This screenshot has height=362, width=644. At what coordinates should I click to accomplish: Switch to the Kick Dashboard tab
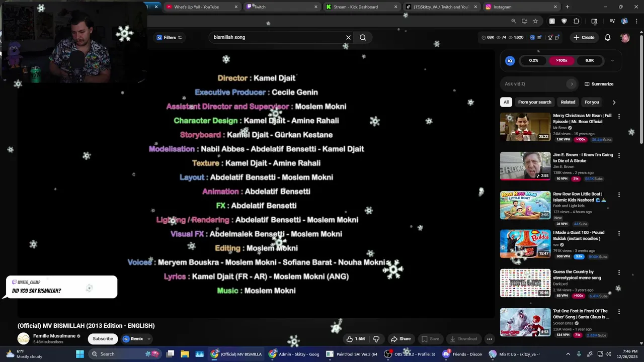pos(361,7)
